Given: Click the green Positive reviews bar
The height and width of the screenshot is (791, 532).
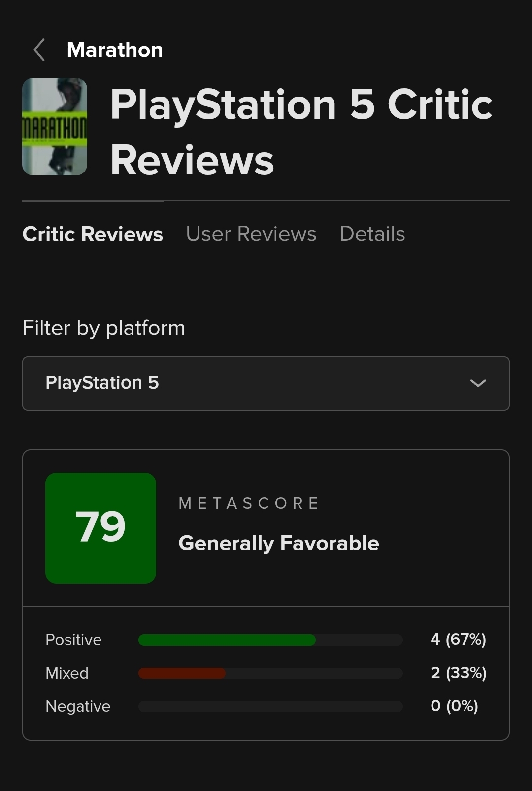Looking at the screenshot, I should pyautogui.click(x=227, y=640).
